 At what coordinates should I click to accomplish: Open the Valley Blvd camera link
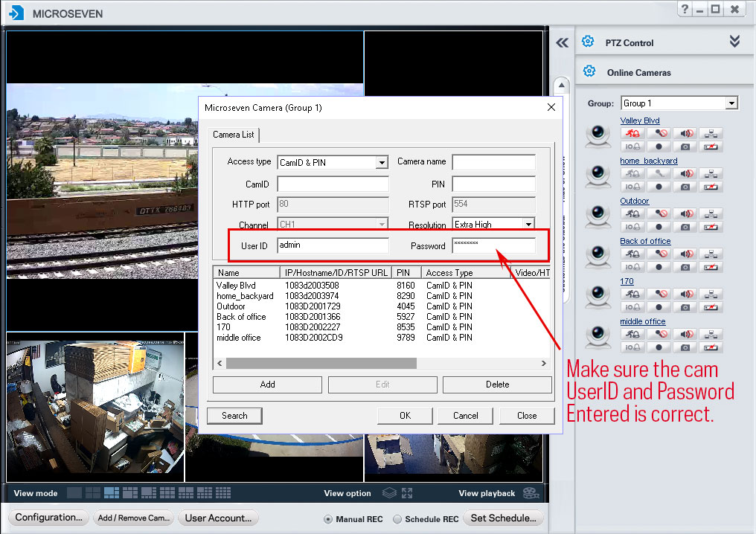640,120
